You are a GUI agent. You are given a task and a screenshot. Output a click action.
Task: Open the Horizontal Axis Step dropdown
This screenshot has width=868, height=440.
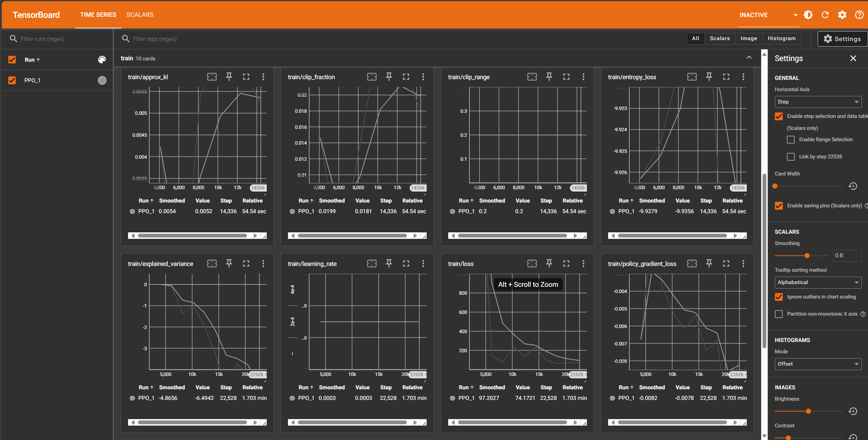818,102
